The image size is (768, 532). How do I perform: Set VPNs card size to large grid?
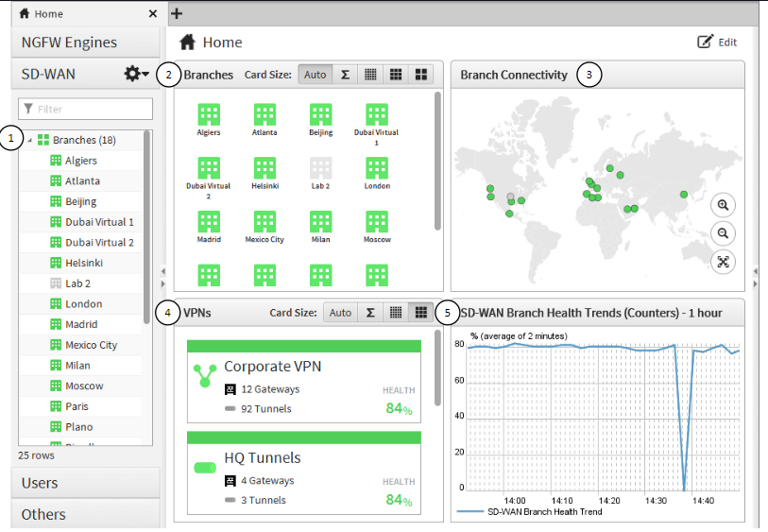pyautogui.click(x=420, y=313)
